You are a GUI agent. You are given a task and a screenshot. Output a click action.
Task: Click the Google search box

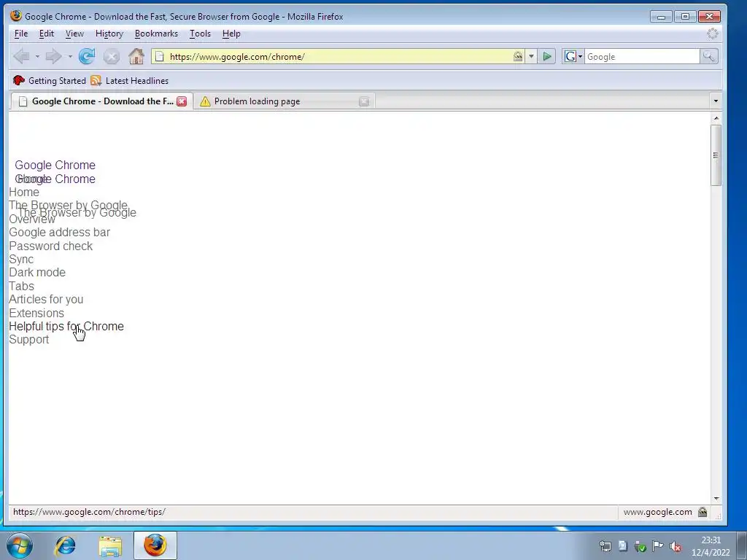tap(642, 57)
